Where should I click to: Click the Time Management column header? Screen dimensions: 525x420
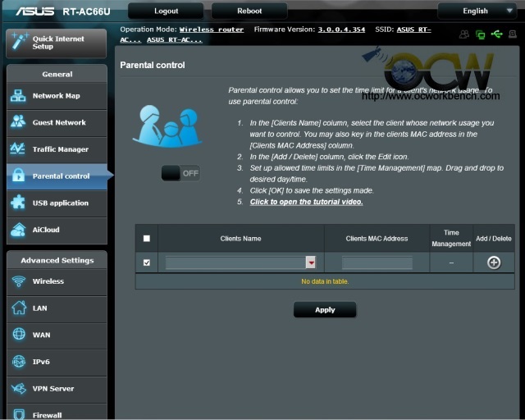click(x=451, y=238)
